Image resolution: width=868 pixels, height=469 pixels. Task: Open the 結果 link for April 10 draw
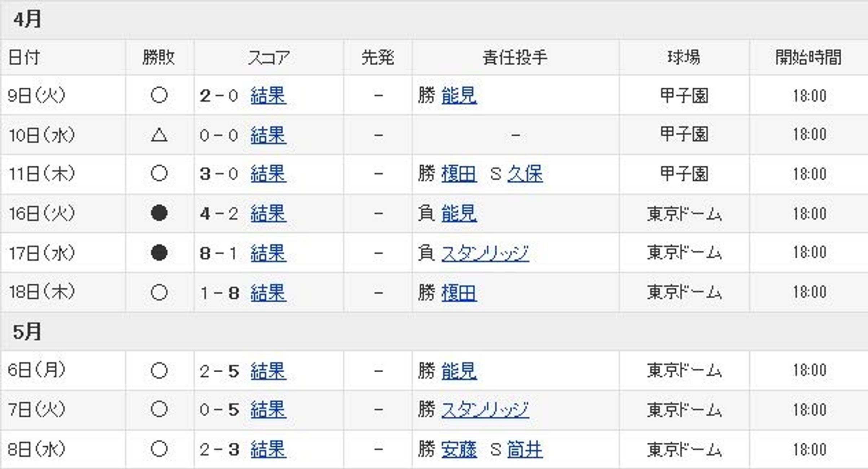tap(268, 135)
